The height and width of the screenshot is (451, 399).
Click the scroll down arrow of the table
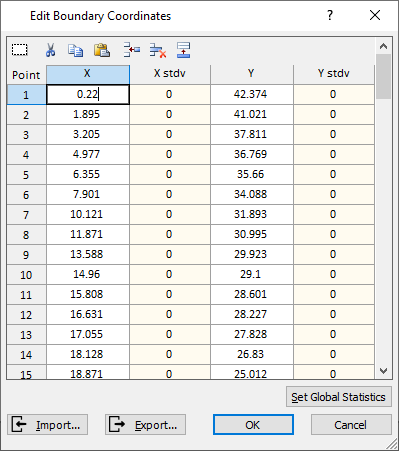point(383,371)
